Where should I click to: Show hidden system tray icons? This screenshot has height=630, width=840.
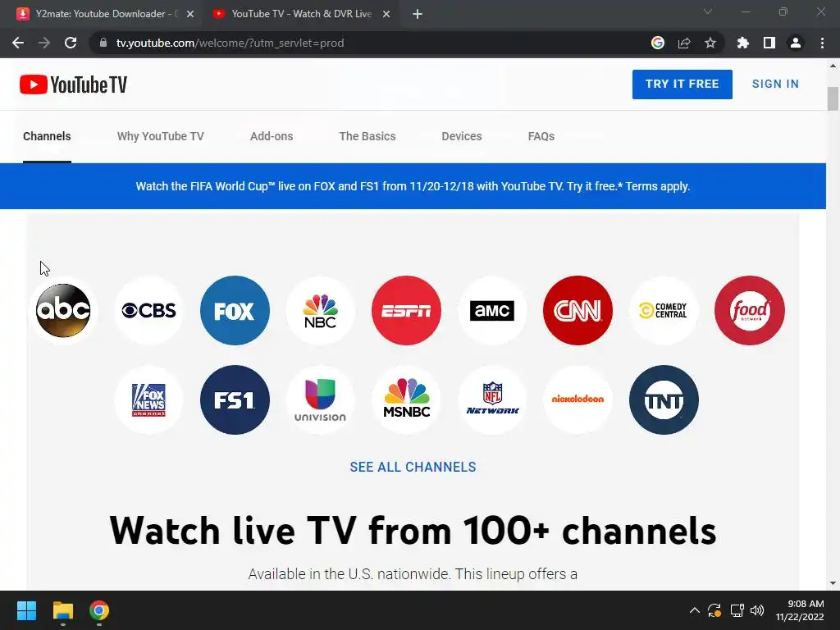[694, 610]
